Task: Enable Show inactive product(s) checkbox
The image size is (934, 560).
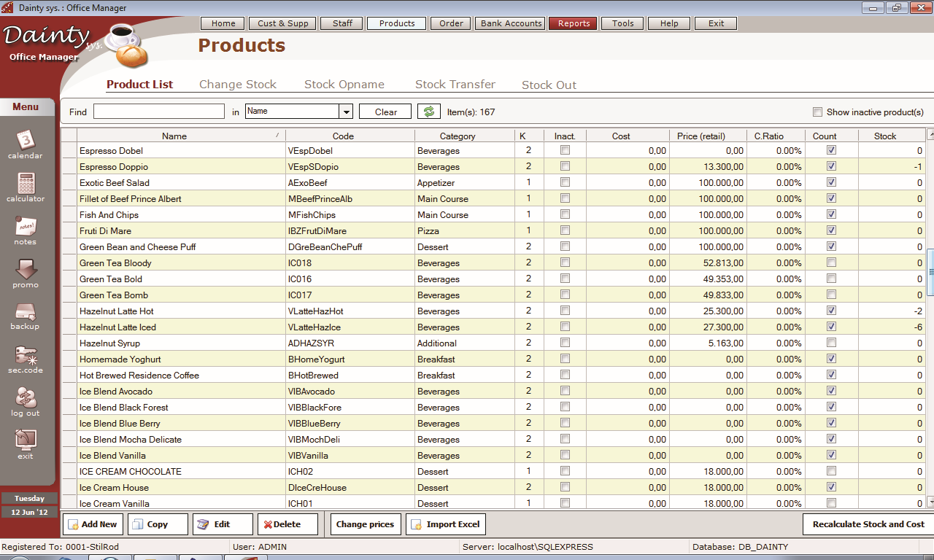Action: (817, 112)
